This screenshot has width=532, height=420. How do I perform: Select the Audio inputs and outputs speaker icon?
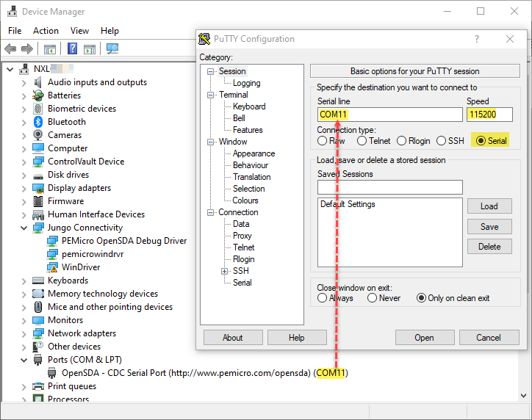click(x=38, y=82)
